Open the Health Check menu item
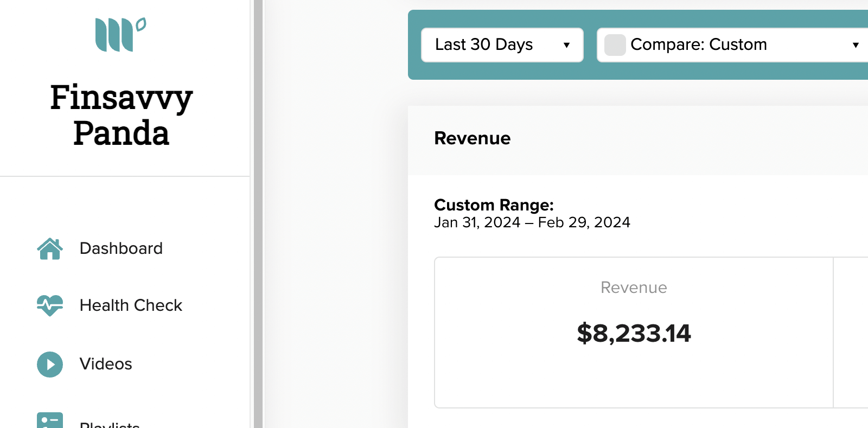The height and width of the screenshot is (428, 868). click(131, 305)
